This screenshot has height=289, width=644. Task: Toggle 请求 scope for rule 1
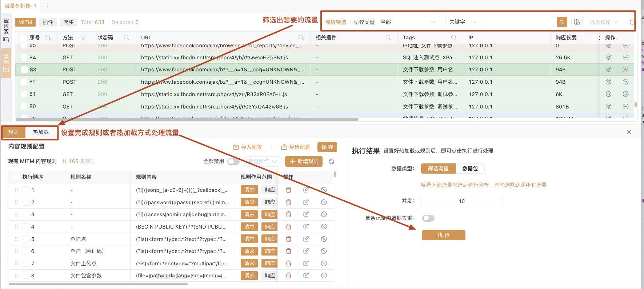(249, 190)
